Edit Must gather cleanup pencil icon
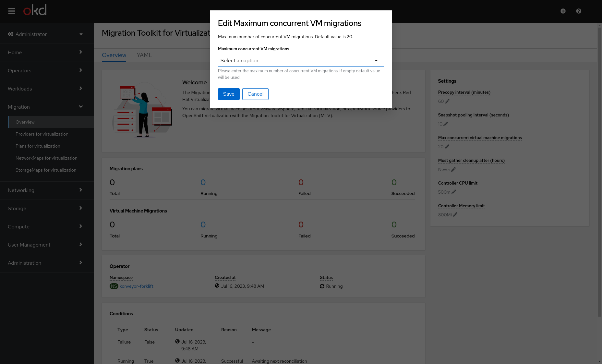 coord(453,169)
